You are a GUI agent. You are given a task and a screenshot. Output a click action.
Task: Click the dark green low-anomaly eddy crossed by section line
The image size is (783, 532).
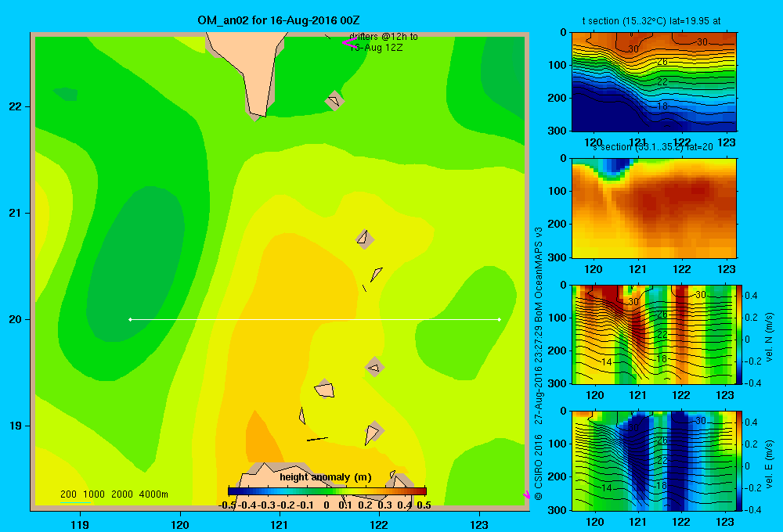tap(135, 264)
